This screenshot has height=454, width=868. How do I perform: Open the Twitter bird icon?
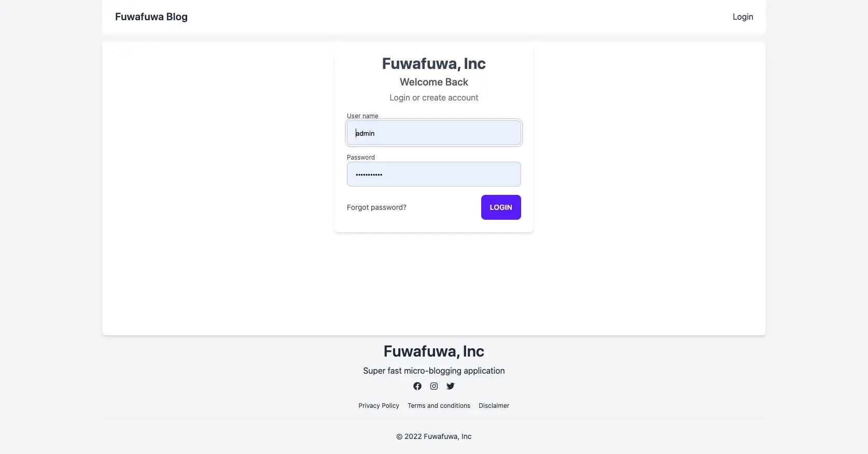click(x=451, y=386)
